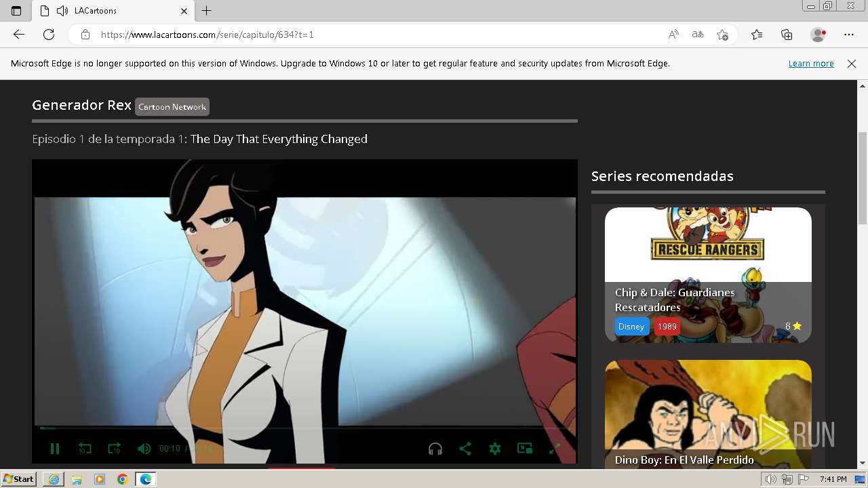Launch Internet Explorer from the taskbar
Screen dimensions: 868x488
[x=54, y=479]
